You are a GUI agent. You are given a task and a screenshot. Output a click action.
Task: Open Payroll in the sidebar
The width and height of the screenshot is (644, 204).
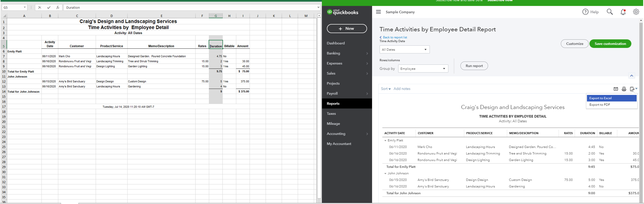[x=332, y=94]
